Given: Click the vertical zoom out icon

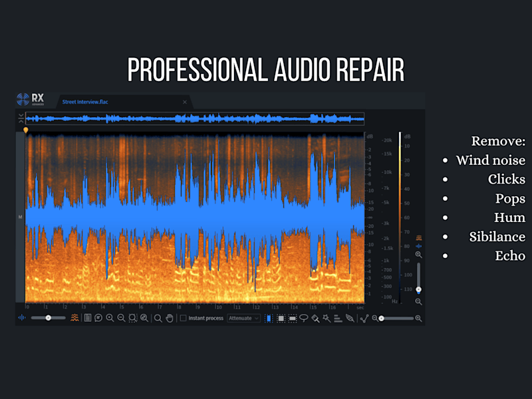Looking at the screenshot, I should coord(418,301).
